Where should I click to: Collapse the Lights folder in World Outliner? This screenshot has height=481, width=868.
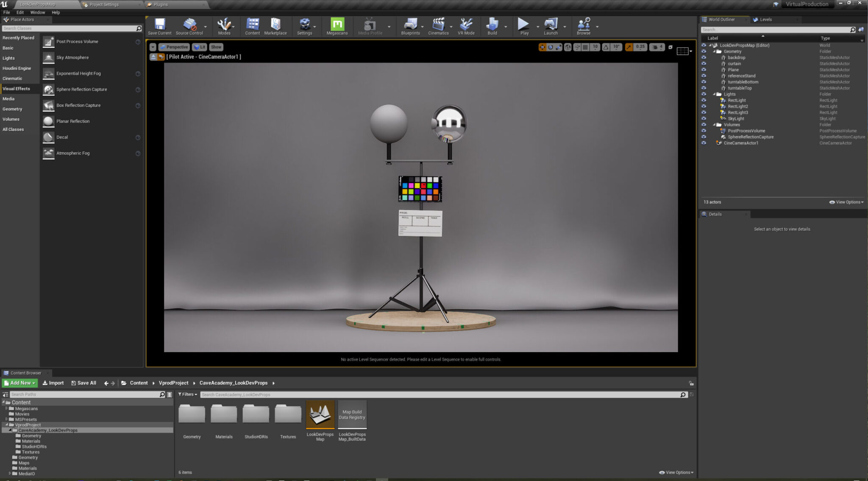(x=714, y=94)
